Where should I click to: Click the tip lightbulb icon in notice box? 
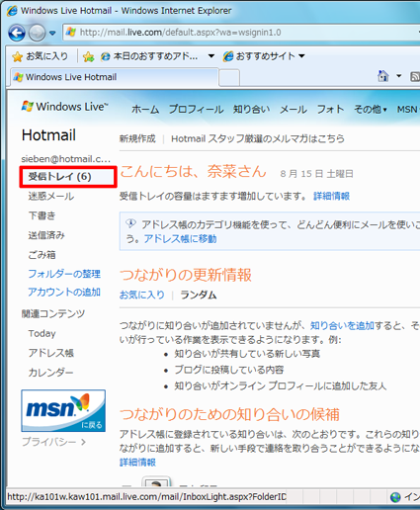(130, 223)
